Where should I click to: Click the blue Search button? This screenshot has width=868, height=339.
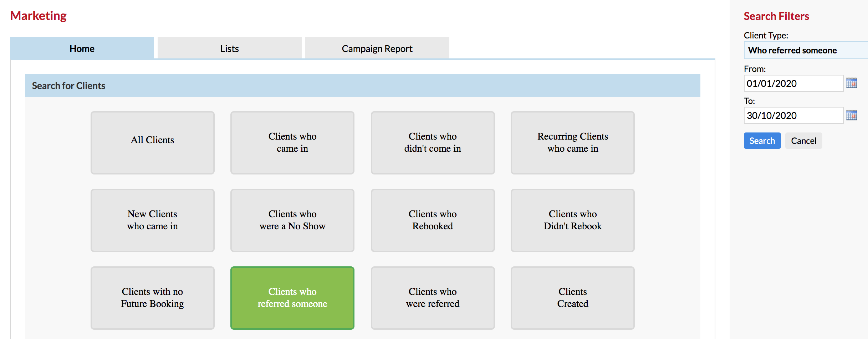click(x=762, y=141)
